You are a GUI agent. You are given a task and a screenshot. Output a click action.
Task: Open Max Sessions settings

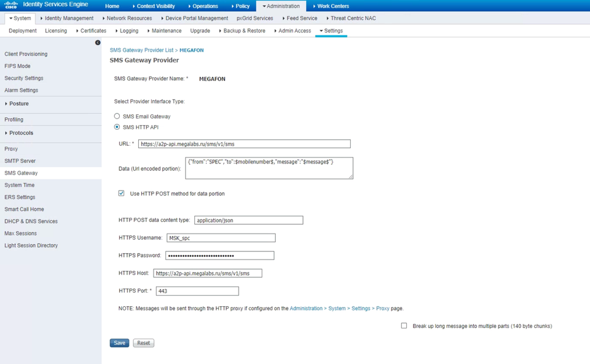(x=21, y=233)
